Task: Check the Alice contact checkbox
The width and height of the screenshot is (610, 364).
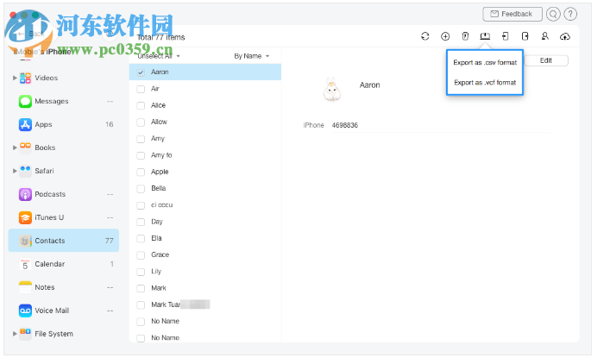Action: click(x=141, y=106)
